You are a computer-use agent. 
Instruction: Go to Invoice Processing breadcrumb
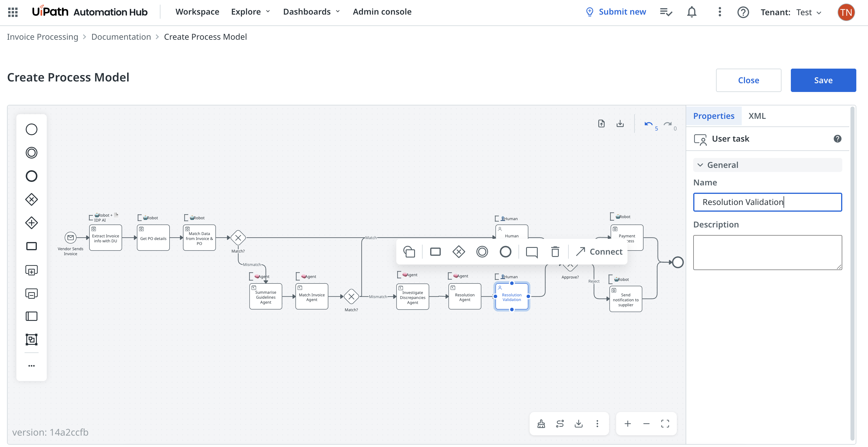click(42, 37)
